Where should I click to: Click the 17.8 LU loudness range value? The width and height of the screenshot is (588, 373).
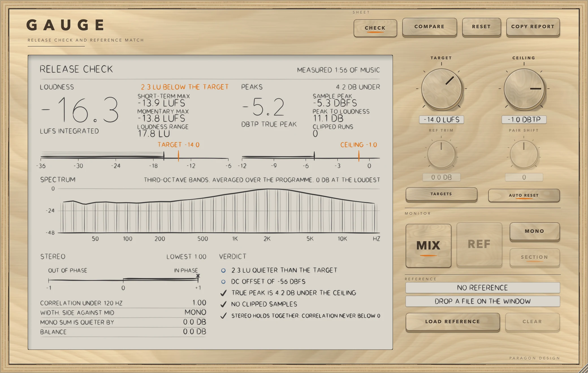pyautogui.click(x=154, y=134)
